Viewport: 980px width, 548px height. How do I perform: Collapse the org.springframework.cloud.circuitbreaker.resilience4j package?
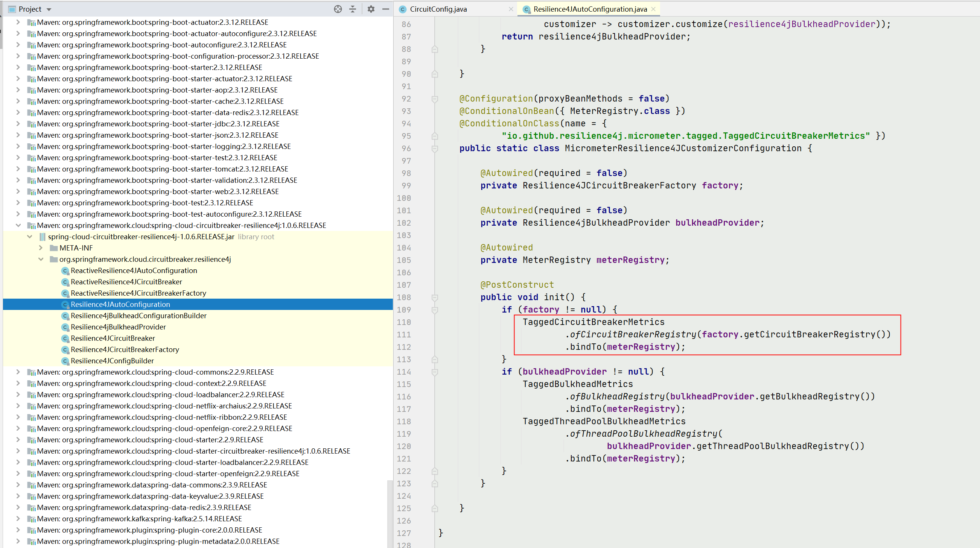[x=41, y=260]
